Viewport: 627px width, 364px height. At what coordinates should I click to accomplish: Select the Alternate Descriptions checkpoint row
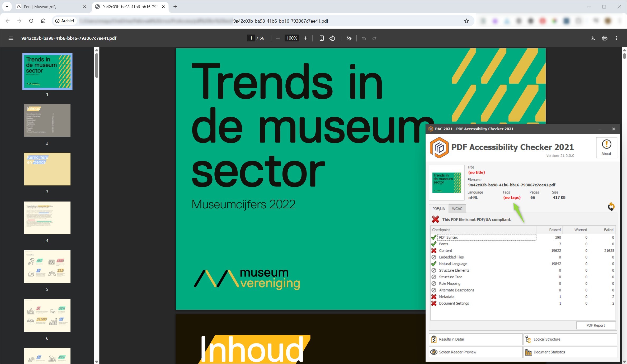click(x=523, y=290)
